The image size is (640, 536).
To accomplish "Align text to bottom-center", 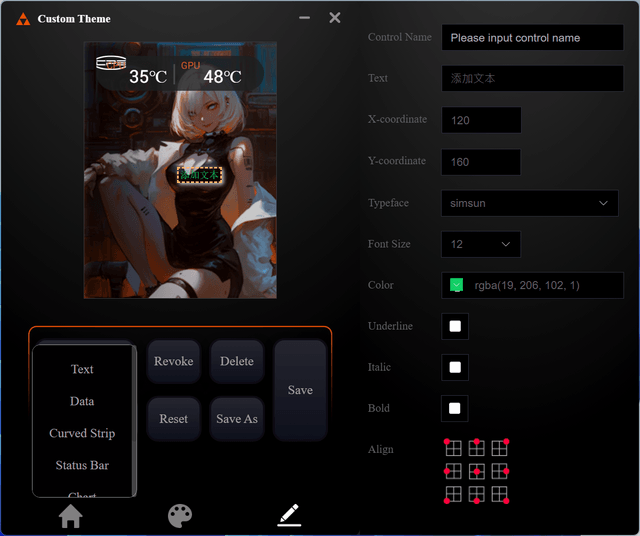I will tap(476, 494).
